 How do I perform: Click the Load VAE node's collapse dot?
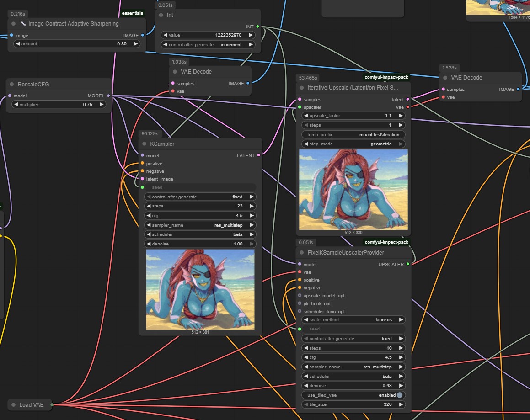pyautogui.click(x=13, y=405)
